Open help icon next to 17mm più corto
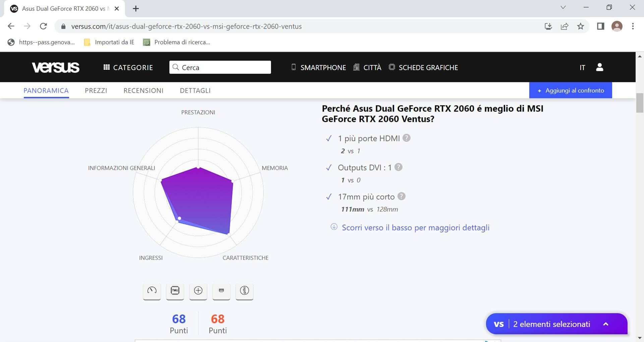The height and width of the screenshot is (342, 644). (x=401, y=196)
